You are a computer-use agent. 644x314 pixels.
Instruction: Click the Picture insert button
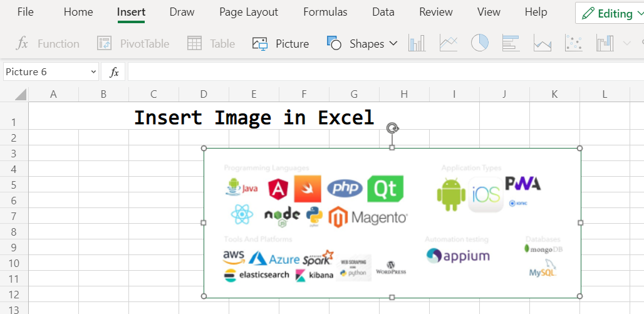(x=281, y=44)
